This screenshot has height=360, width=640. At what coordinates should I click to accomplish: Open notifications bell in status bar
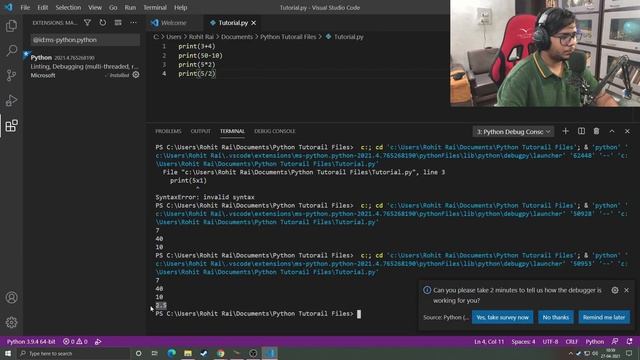tap(629, 342)
